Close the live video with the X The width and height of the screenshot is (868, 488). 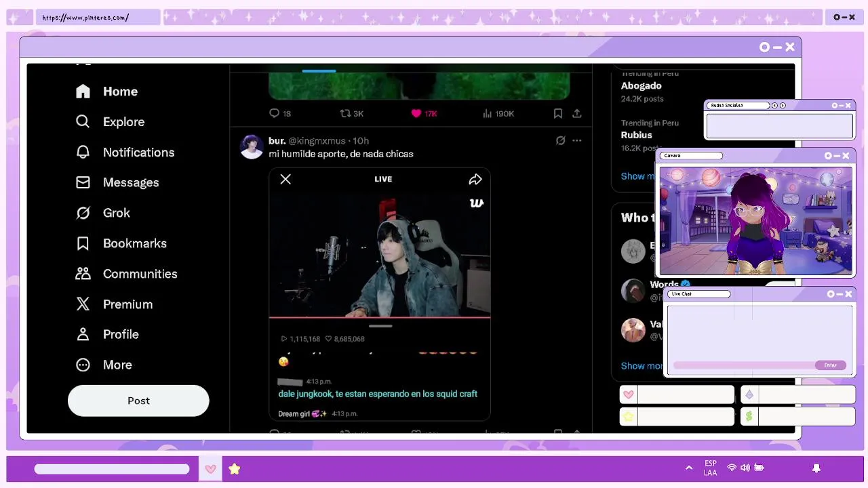[285, 179]
